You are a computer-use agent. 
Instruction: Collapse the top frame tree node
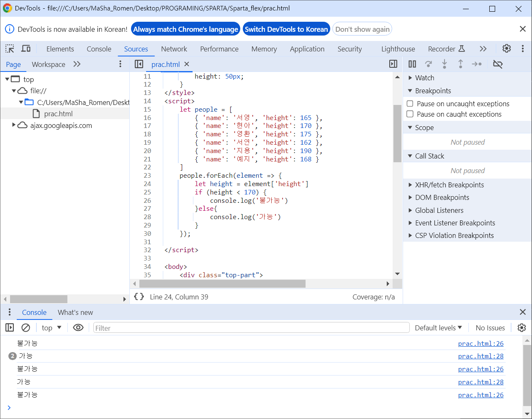coord(7,79)
